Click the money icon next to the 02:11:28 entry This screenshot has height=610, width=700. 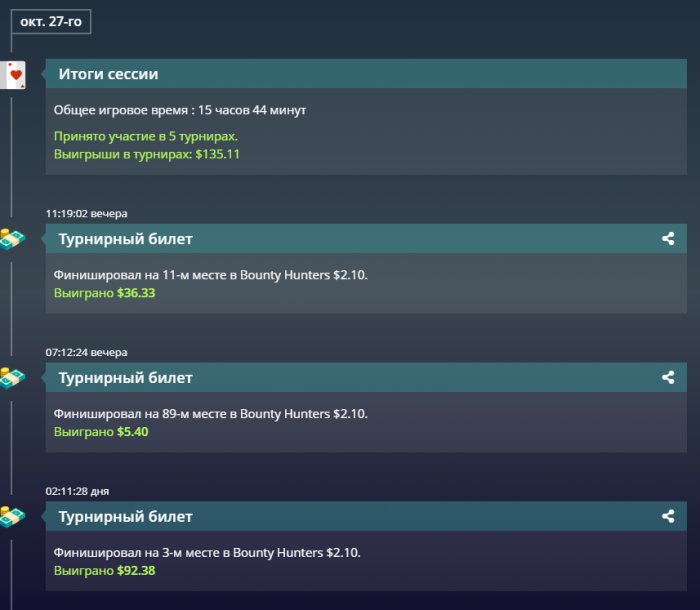coord(13,517)
